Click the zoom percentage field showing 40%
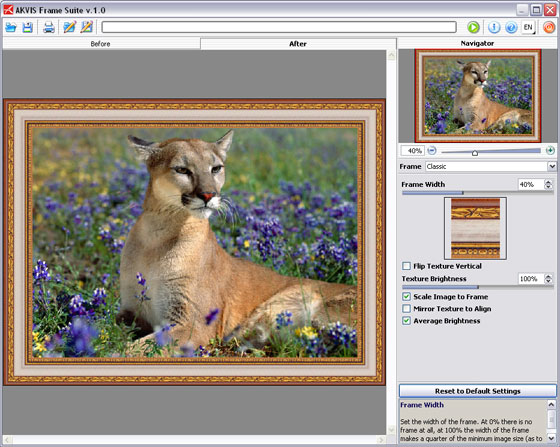 412,151
